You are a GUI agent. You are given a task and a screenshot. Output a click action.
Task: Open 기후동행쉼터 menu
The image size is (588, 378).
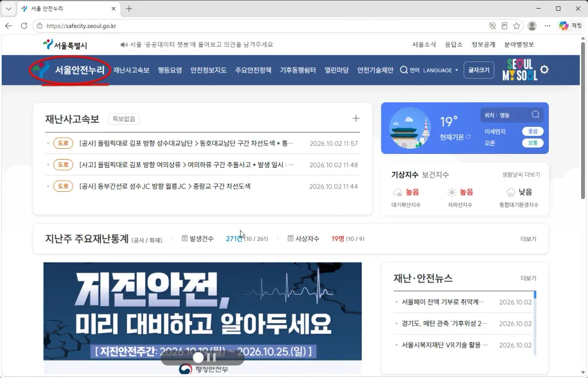coord(298,70)
